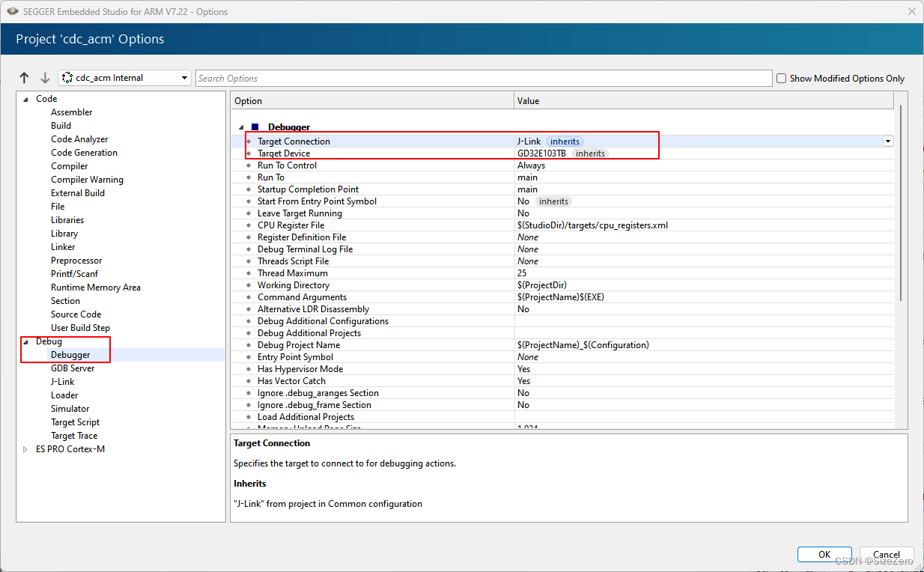
Task: Close the Options dialog window
Action: (x=911, y=11)
